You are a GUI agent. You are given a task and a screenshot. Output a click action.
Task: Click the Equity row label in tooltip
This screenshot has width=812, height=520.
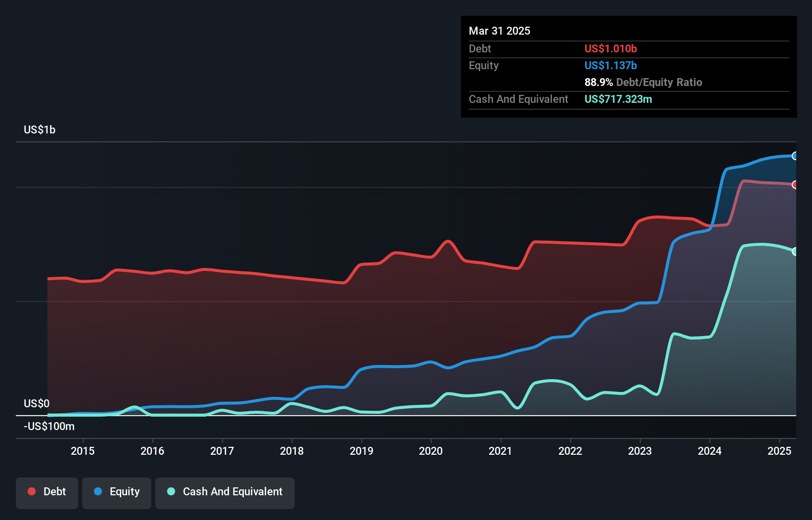coord(484,65)
